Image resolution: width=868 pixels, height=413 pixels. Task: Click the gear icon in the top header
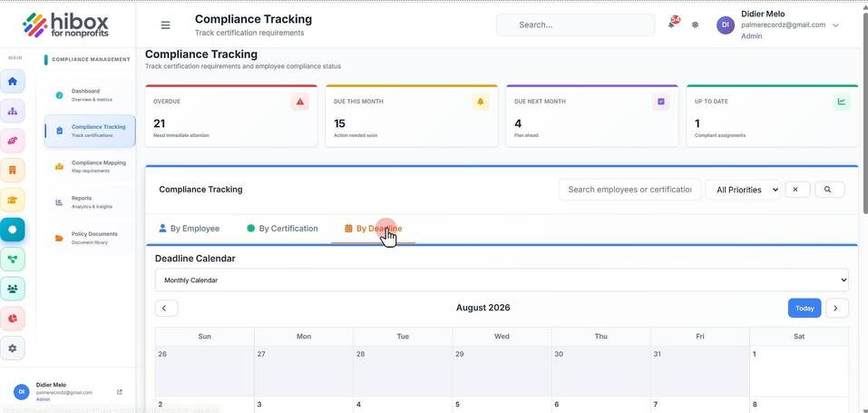coord(696,25)
